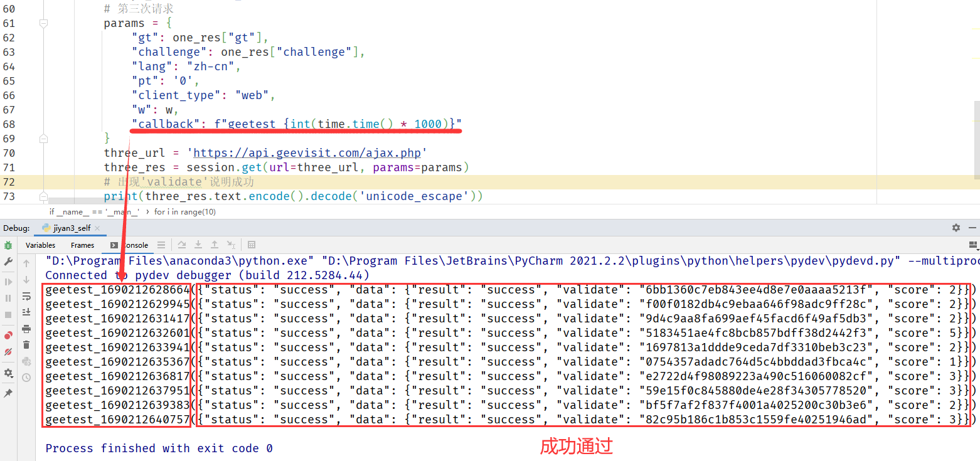Viewport: 980px width, 461px height.
Task: Switch to the Frames tab
Action: pos(82,245)
